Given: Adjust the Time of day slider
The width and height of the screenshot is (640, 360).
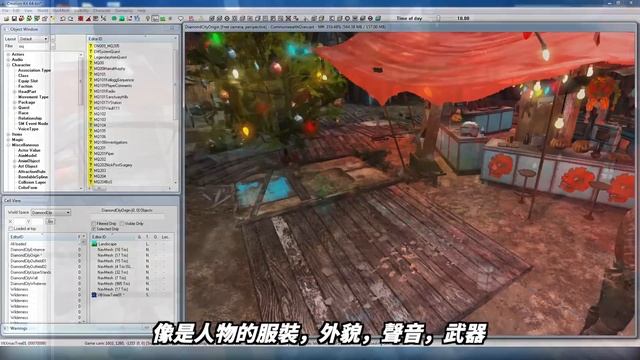Looking at the screenshot, I should (438, 18).
